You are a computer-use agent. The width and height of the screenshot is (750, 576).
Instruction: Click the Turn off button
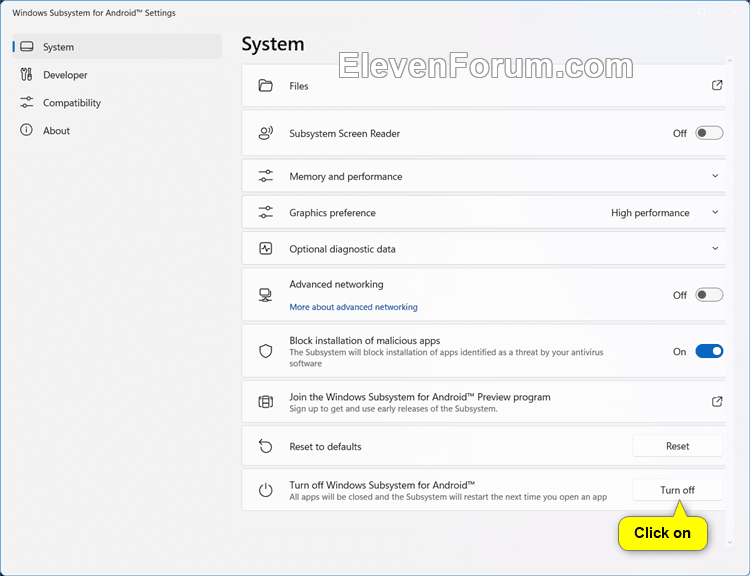click(x=677, y=490)
